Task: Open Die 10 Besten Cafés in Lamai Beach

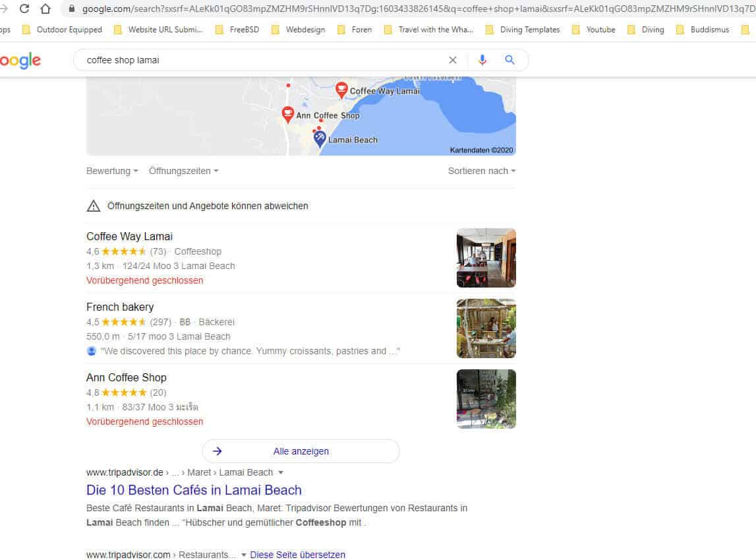Action: point(194,490)
